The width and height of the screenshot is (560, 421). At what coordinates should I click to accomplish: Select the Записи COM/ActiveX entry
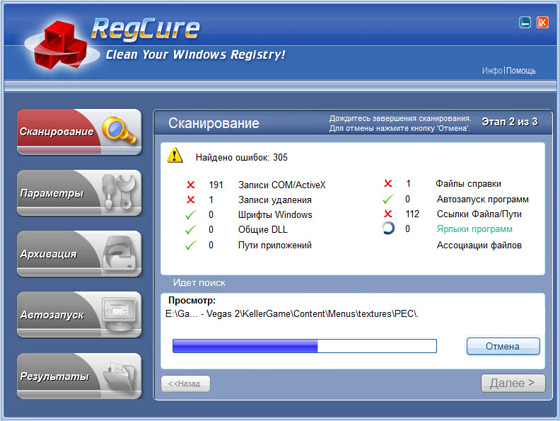click(x=282, y=185)
